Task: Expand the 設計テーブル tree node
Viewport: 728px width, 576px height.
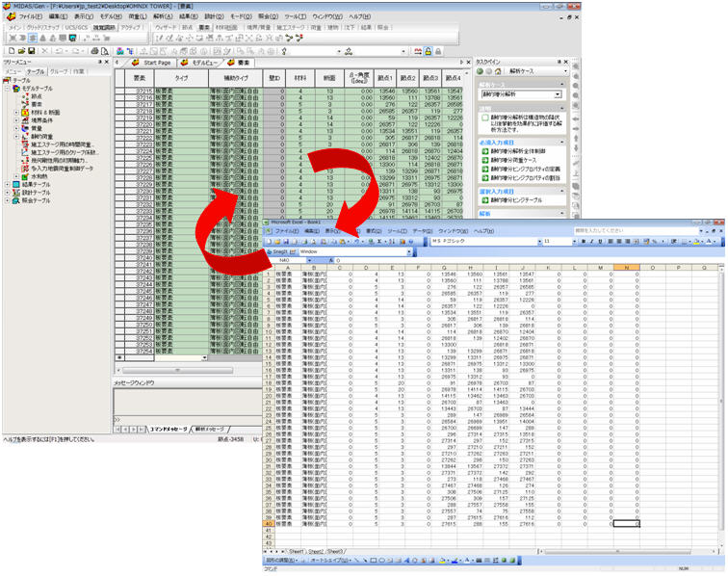Action: [8, 193]
